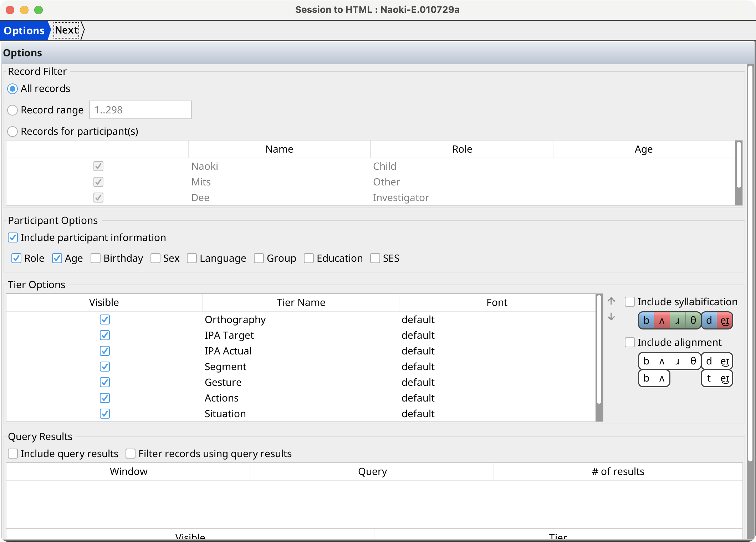Hide the IPA Actual tier
756x542 pixels.
pos(105,351)
